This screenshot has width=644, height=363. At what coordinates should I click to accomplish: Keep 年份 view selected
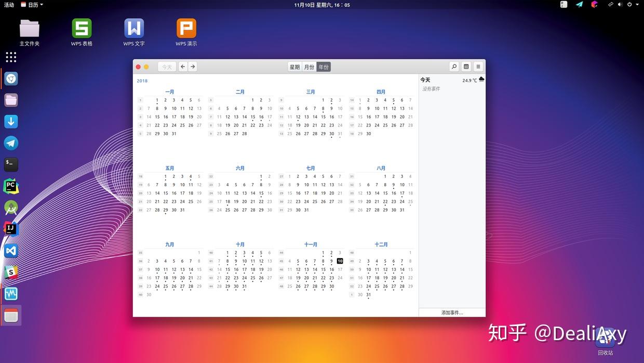(x=323, y=67)
